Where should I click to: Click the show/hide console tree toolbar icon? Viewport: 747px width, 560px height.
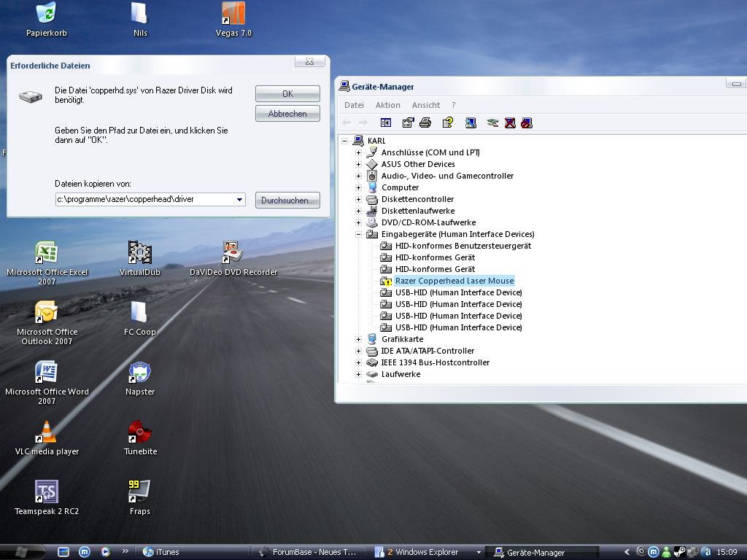386,122
